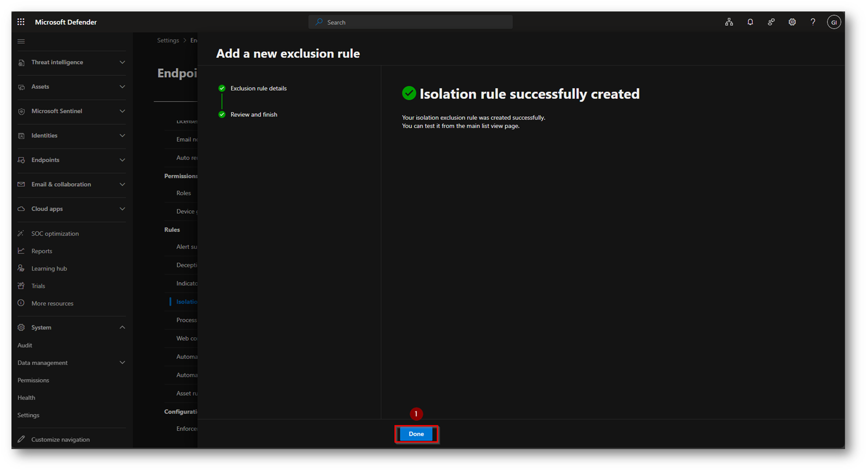Open the settings gear in top bar
Viewport: 868px width, 472px height.
pos(792,22)
